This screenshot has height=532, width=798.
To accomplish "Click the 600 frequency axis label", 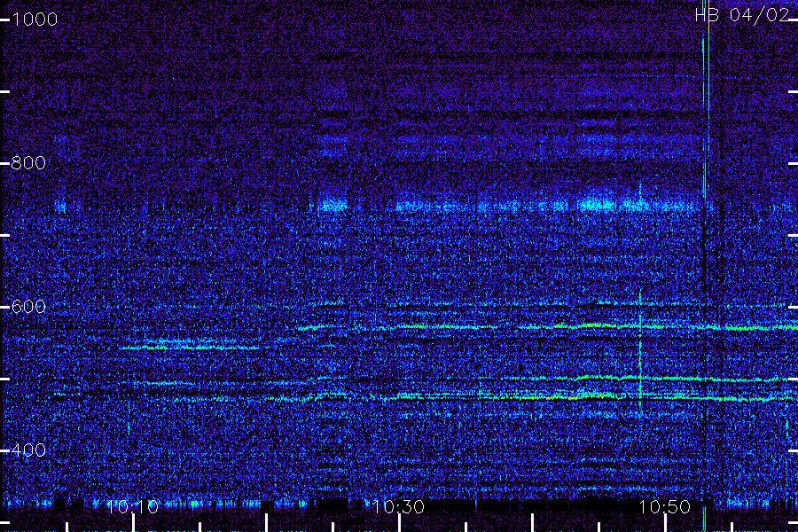I will 28,307.
